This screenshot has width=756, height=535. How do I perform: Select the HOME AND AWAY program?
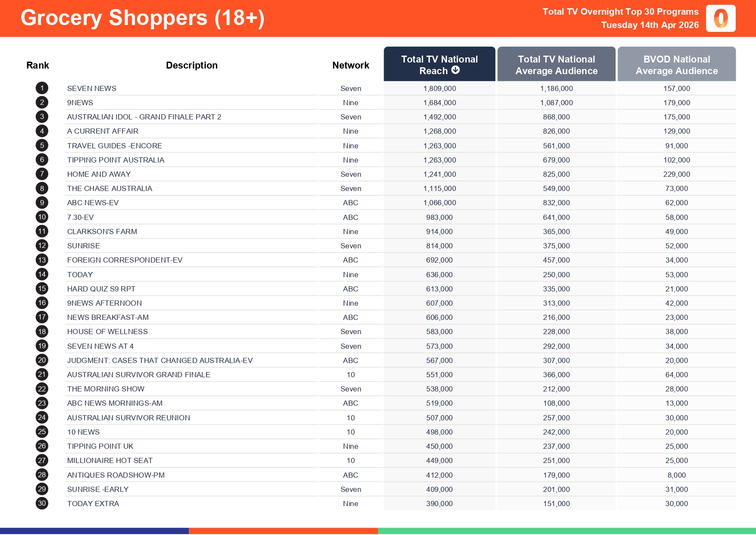pos(99,174)
